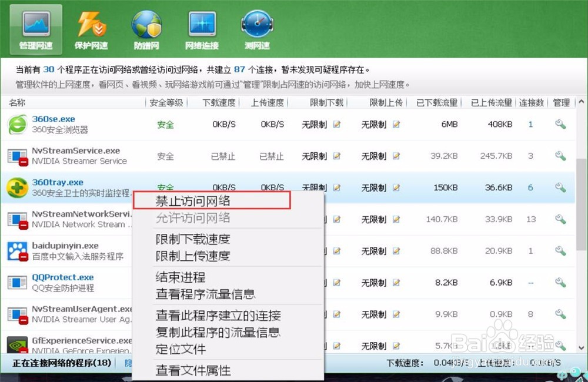Click the 360se.exe program name
588x382 pixels.
click(54, 119)
